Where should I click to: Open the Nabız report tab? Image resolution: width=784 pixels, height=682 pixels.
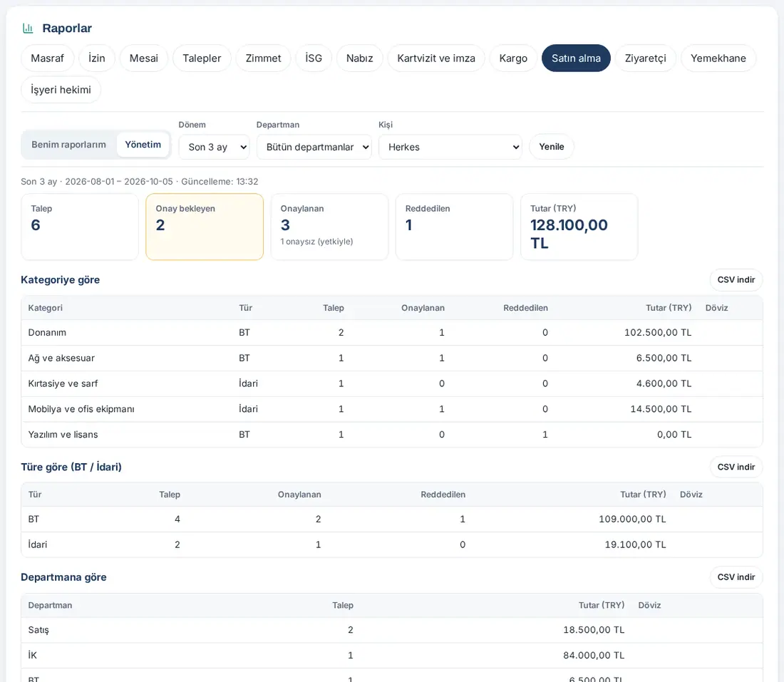(x=359, y=58)
